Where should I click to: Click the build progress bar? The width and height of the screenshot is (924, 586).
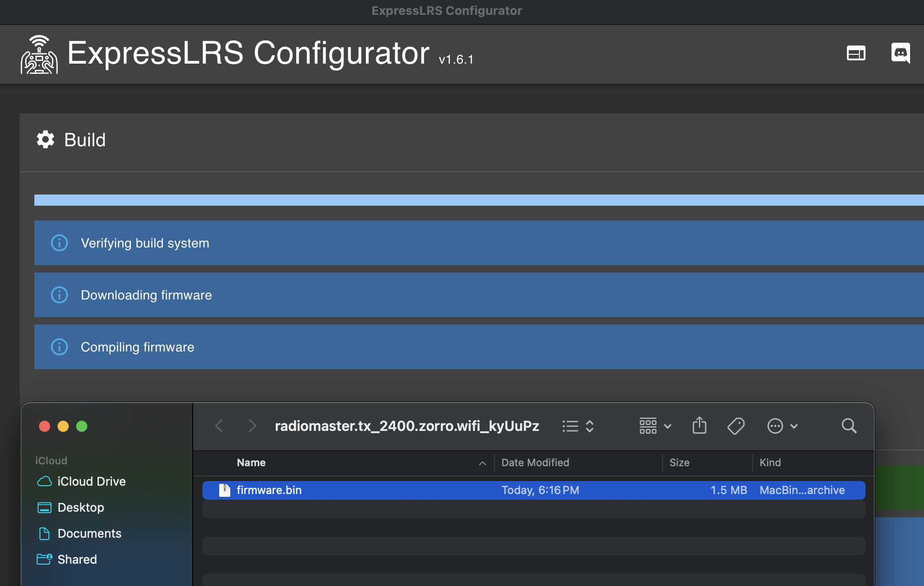tap(479, 200)
